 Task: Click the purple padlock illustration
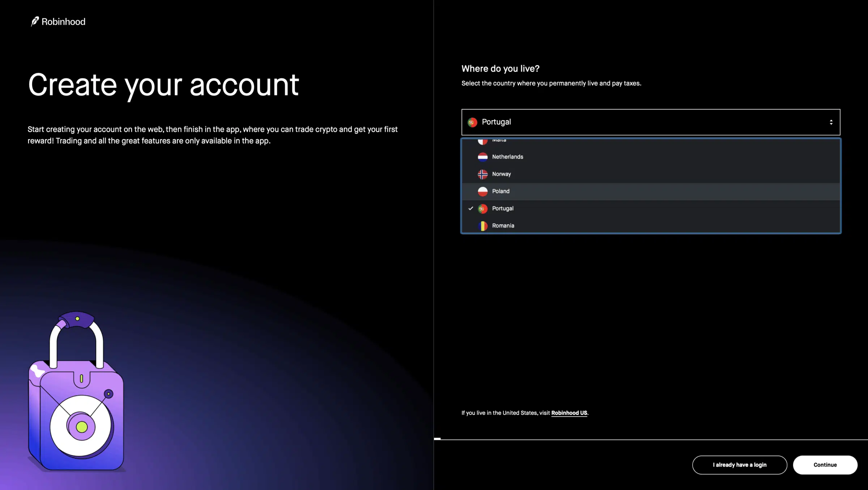[x=76, y=392]
